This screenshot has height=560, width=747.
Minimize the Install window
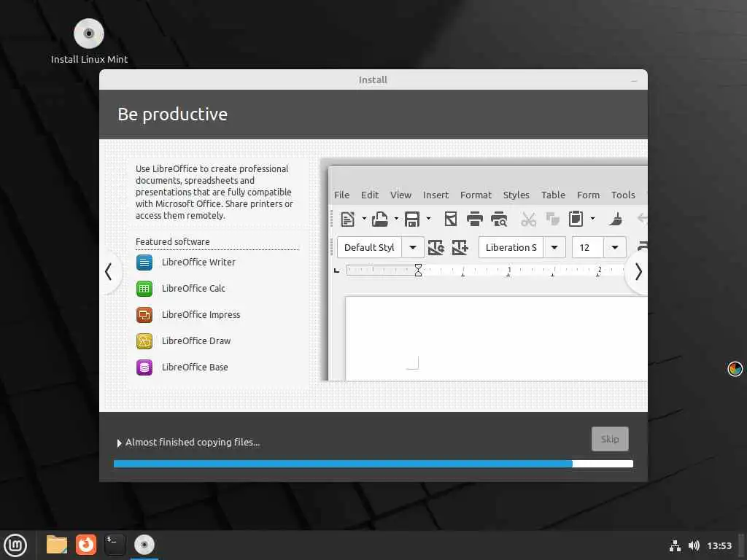click(x=634, y=80)
